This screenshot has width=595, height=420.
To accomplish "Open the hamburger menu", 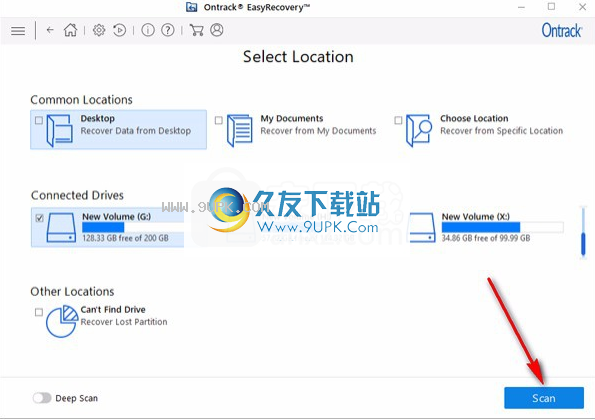I will point(18,30).
